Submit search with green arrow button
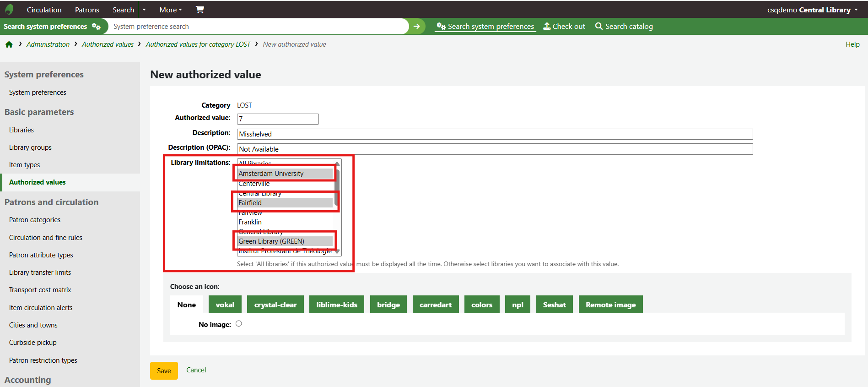Screen dimensions: 868x387 pyautogui.click(x=416, y=27)
